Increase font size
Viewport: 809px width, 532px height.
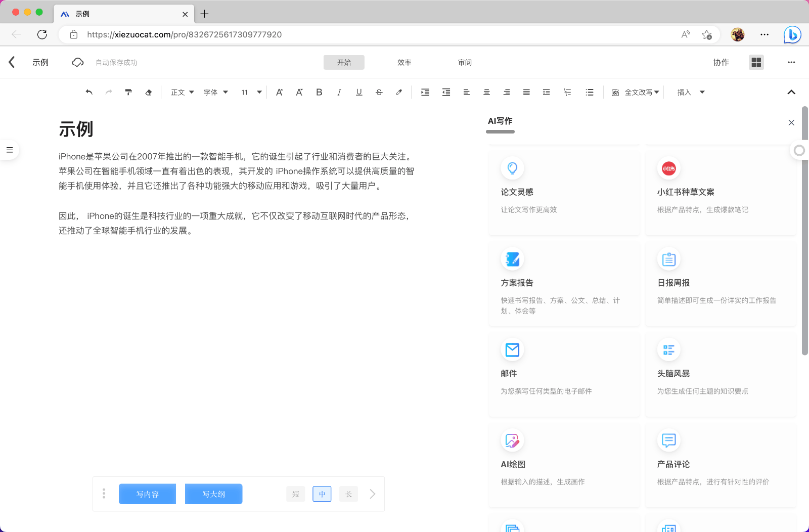(x=279, y=92)
